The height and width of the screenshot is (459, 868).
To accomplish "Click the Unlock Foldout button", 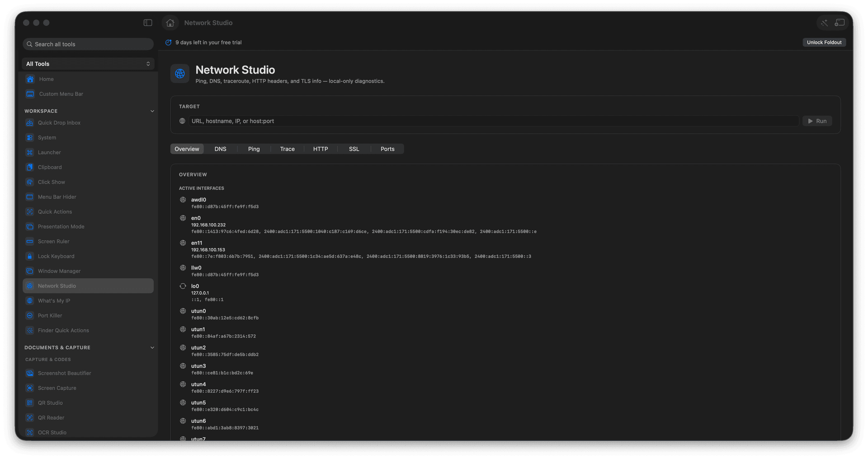I will 824,42.
